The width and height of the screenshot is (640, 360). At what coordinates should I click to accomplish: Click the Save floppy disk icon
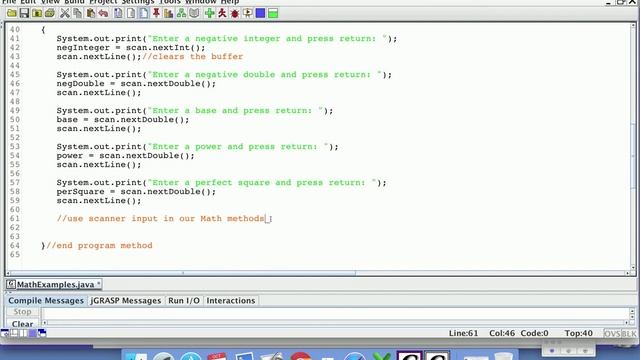24,13
